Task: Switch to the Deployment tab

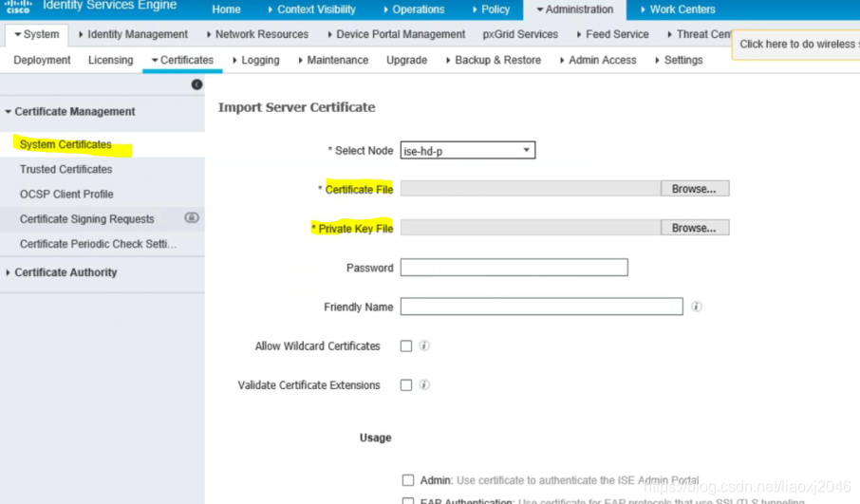Action: [x=42, y=60]
